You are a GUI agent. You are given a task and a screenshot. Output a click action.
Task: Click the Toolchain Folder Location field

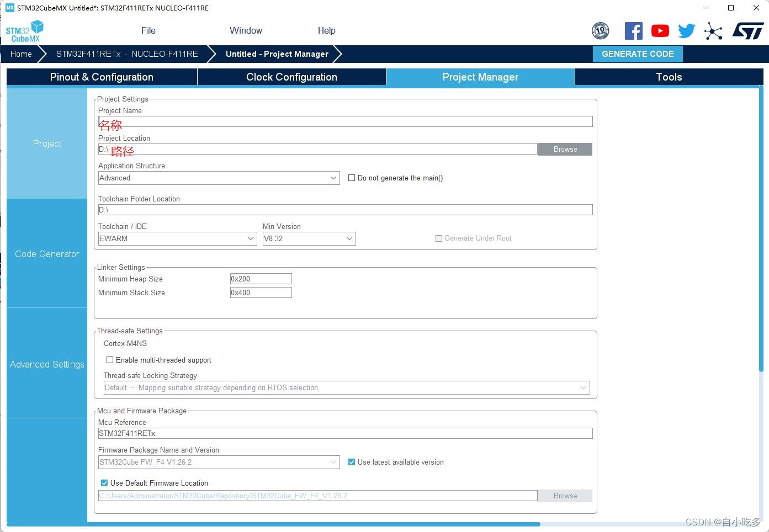pyautogui.click(x=346, y=210)
